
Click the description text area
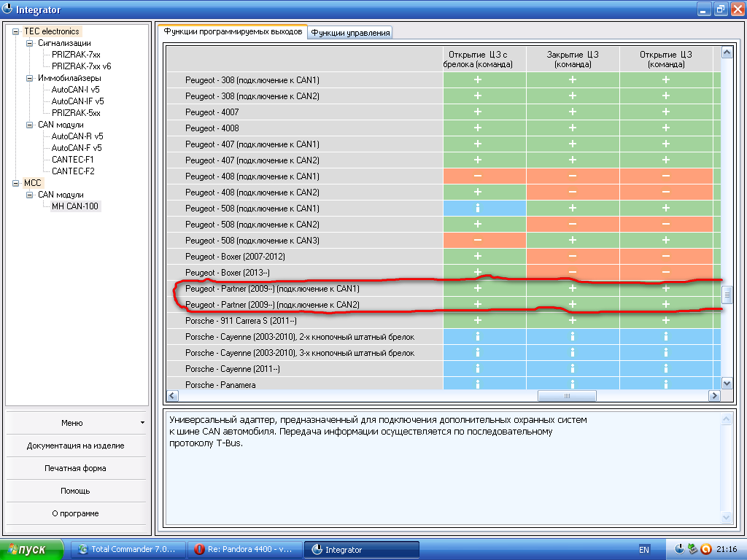[443, 469]
